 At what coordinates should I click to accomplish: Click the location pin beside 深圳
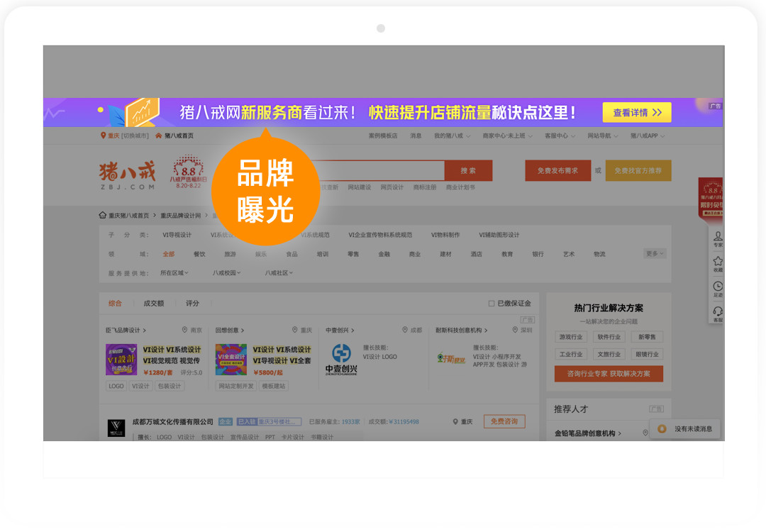pyautogui.click(x=515, y=330)
